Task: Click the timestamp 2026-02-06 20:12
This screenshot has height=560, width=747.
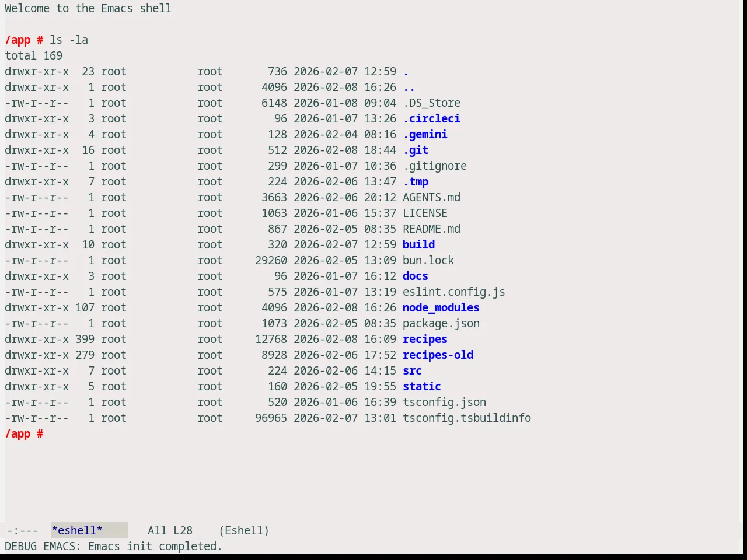Action: (345, 197)
